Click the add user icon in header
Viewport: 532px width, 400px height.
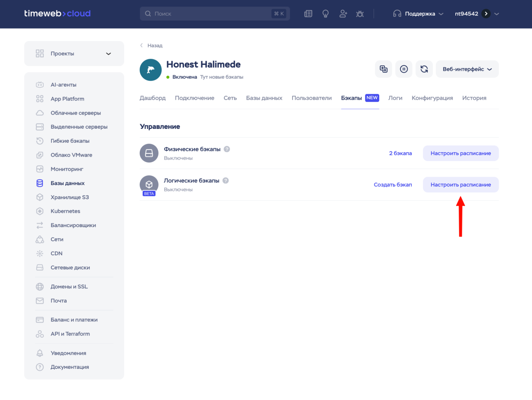point(343,14)
